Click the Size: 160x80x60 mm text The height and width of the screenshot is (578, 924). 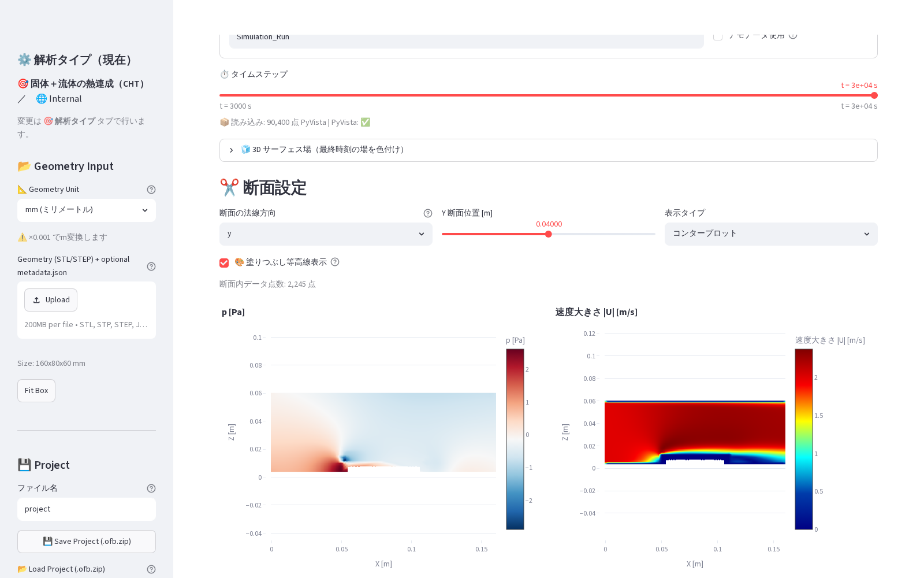pos(51,364)
